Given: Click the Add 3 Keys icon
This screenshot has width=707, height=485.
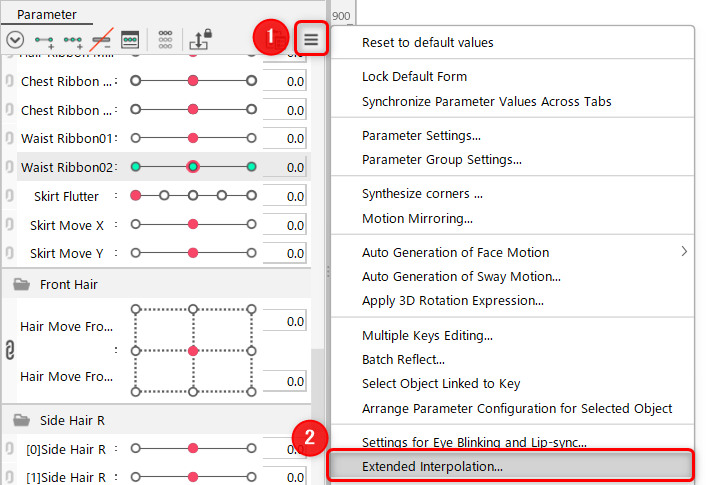Looking at the screenshot, I should pyautogui.click(x=73, y=41).
